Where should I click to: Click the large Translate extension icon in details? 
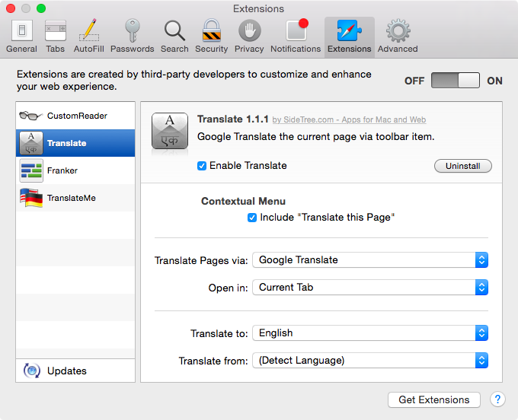[170, 131]
